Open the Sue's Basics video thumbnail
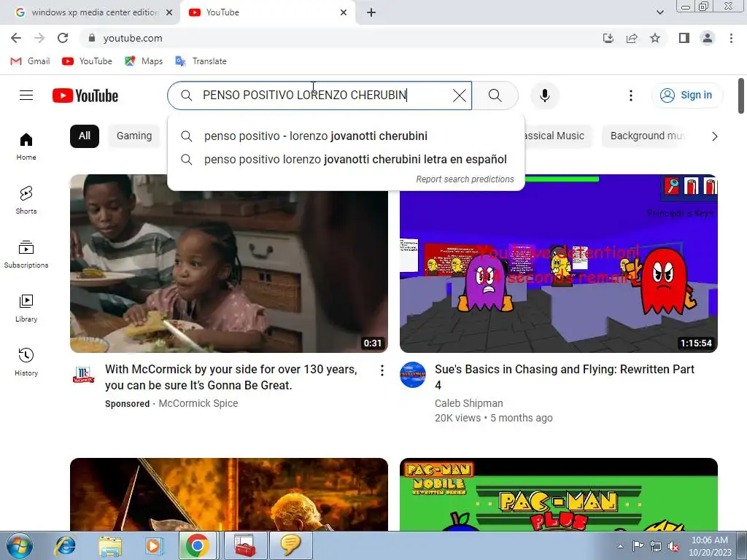The height and width of the screenshot is (560, 747). [558, 263]
